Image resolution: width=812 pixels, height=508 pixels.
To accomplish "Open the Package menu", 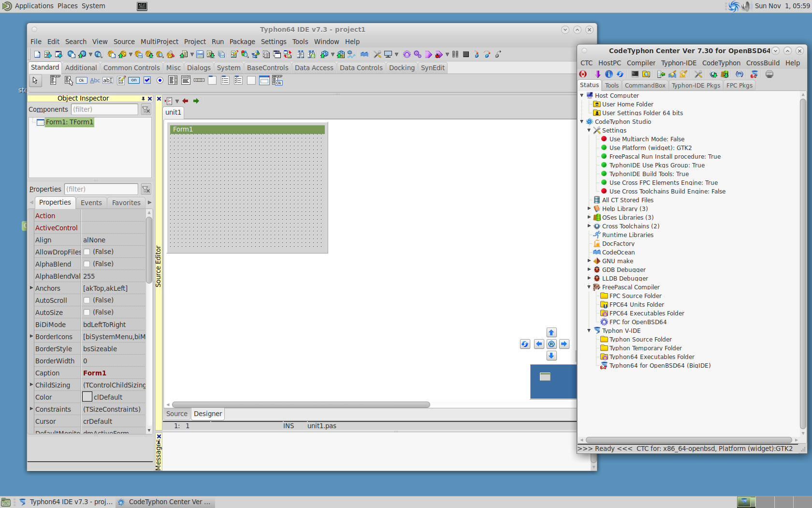I will click(242, 42).
